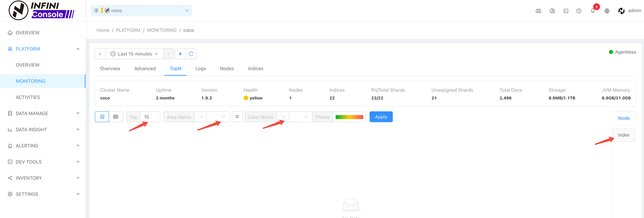
Task: Click the help question mark icon
Action: click(578, 11)
